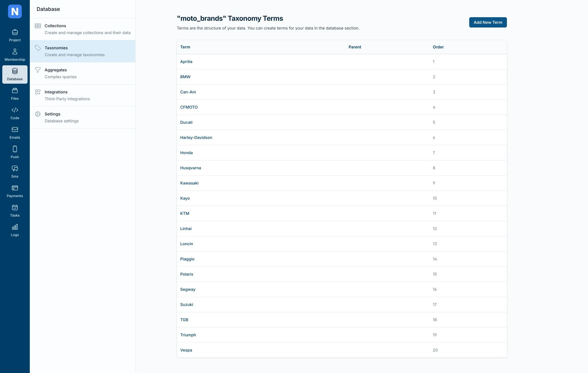
Task: Open the Emails section
Action: (x=15, y=133)
